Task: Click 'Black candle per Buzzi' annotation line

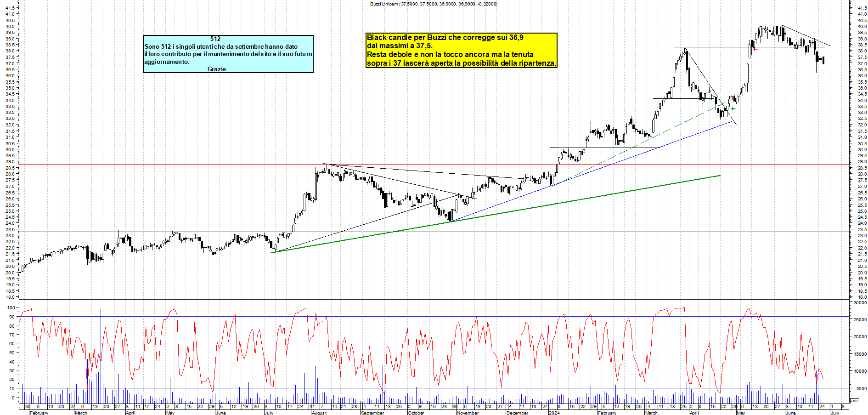Action: 445,38
